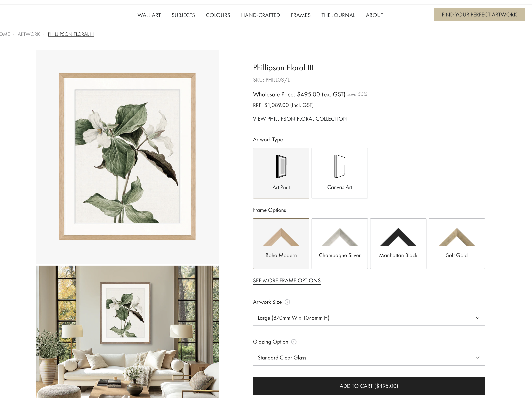Open the Frames menu
This screenshot has height=398, width=532.
(301, 15)
